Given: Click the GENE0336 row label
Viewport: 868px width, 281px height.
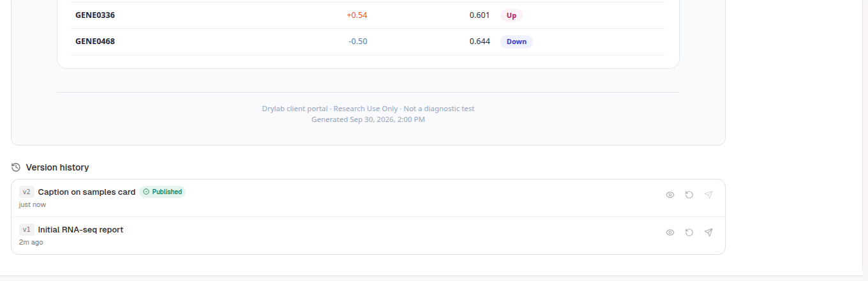Looking at the screenshot, I should [x=95, y=15].
